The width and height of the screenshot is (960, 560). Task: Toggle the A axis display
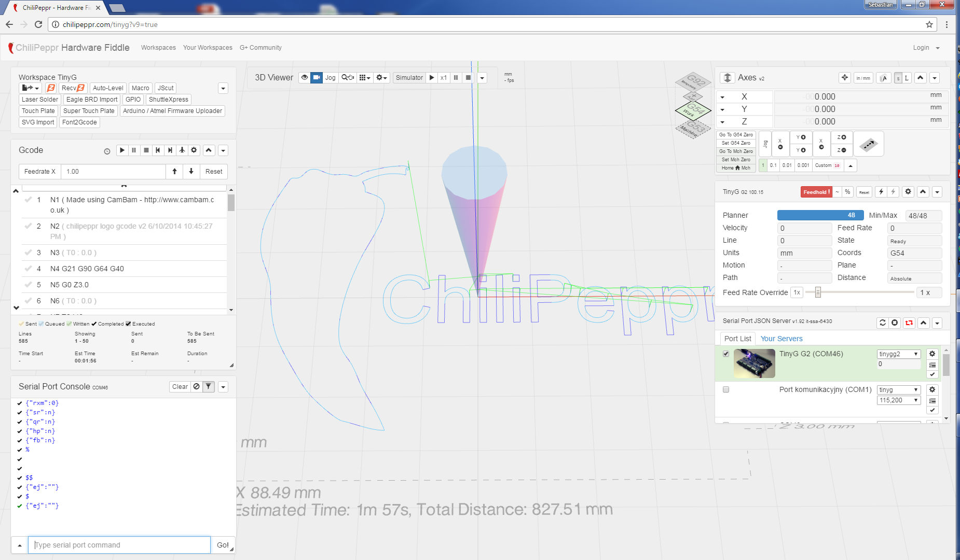pos(884,78)
